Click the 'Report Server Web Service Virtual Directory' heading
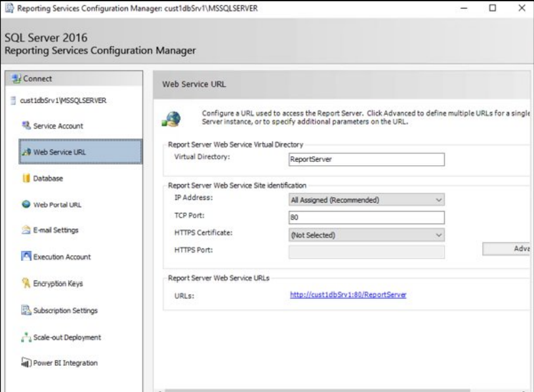The height and width of the screenshot is (392, 534). click(236, 145)
